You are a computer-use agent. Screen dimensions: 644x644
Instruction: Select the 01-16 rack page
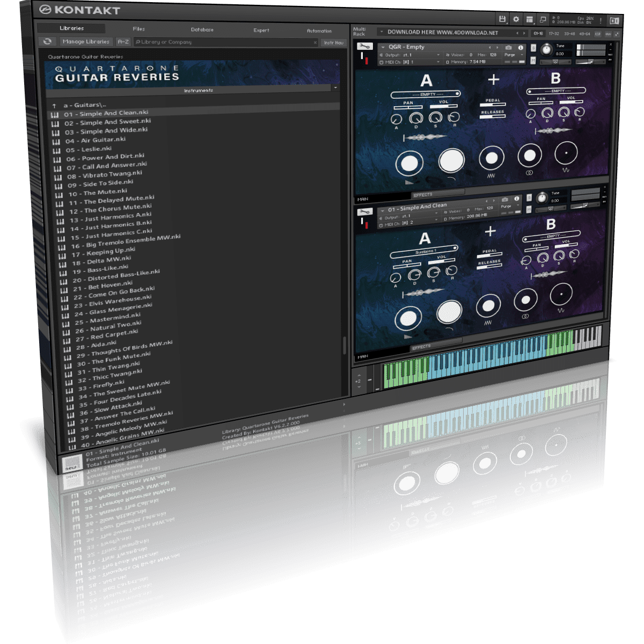pyautogui.click(x=538, y=33)
